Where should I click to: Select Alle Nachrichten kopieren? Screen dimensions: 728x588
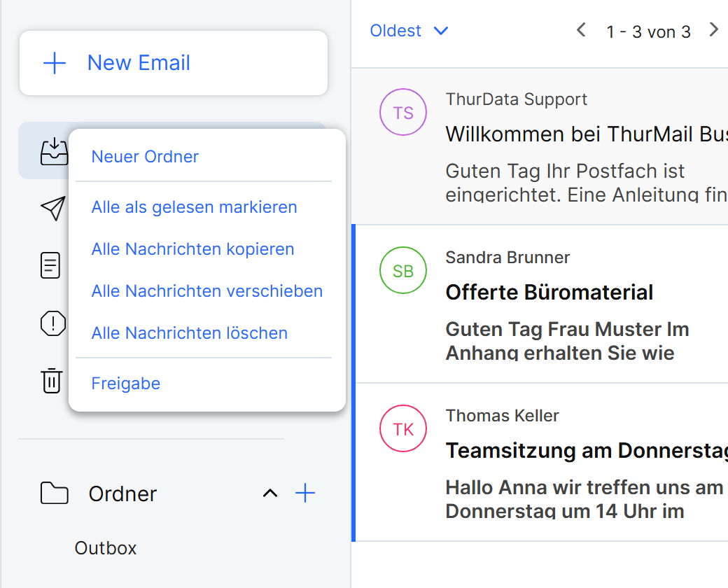pyautogui.click(x=192, y=249)
